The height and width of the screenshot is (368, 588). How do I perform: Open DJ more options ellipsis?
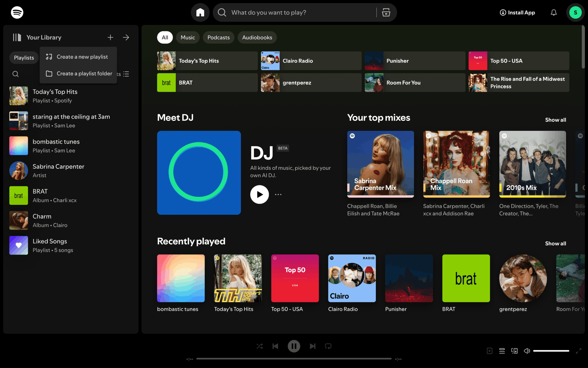click(278, 194)
